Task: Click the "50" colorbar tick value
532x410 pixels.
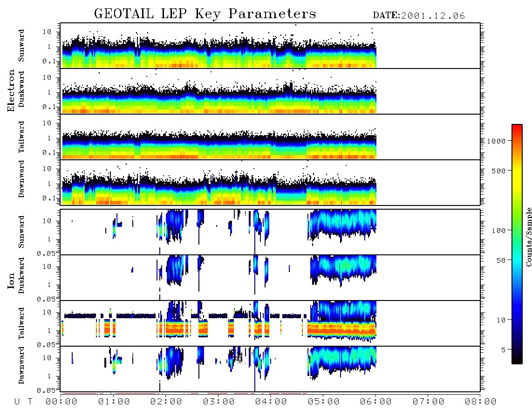Action: (x=501, y=260)
